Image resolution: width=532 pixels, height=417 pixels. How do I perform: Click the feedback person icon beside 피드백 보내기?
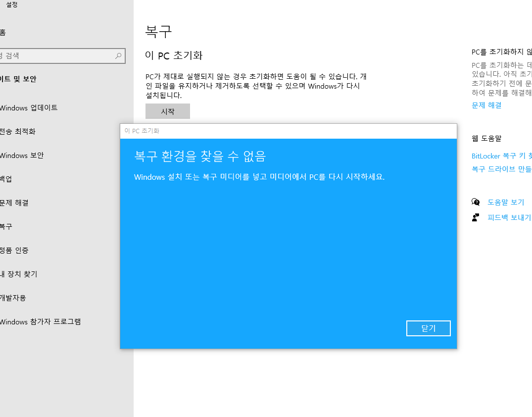coord(476,217)
